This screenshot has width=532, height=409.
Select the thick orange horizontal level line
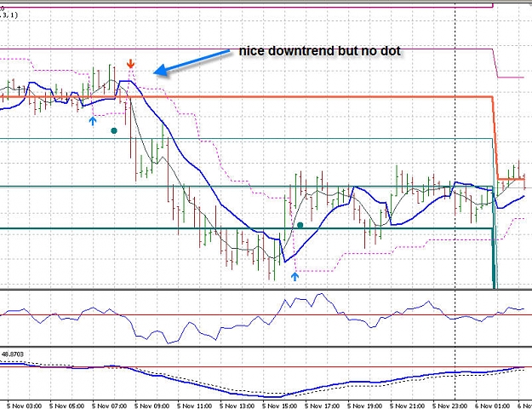pos(246,97)
